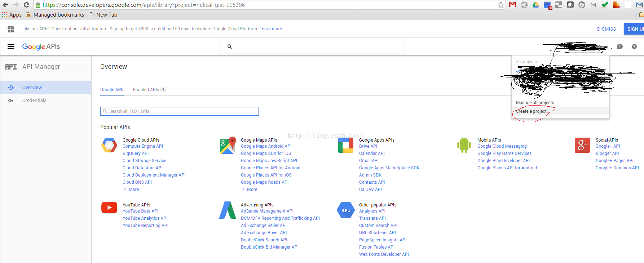Click the SIGN UP button
This screenshot has width=644, height=263.
point(635,29)
